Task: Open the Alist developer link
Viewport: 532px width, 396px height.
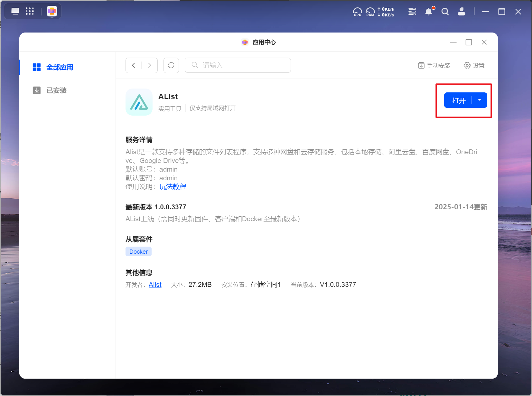Action: [155, 285]
